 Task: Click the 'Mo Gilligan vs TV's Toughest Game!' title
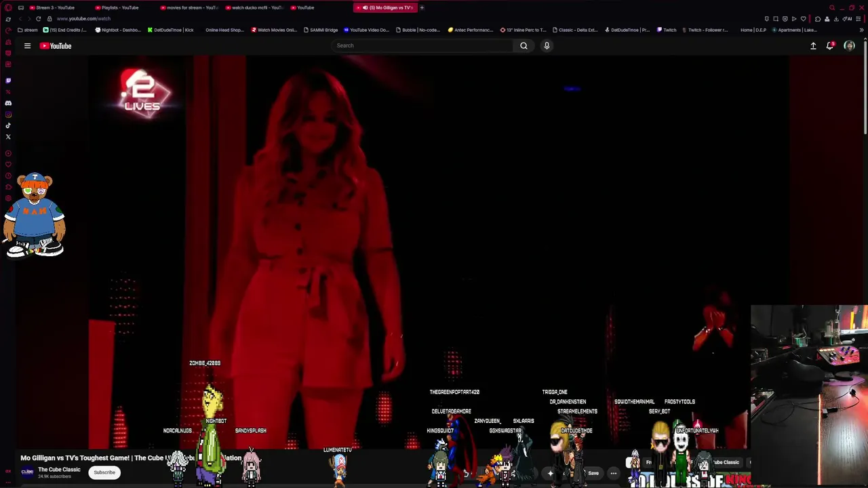click(131, 458)
